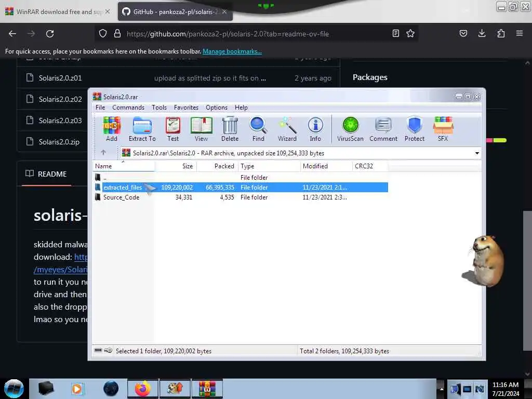
Task: Click the padlock site info icon
Action: (x=117, y=34)
